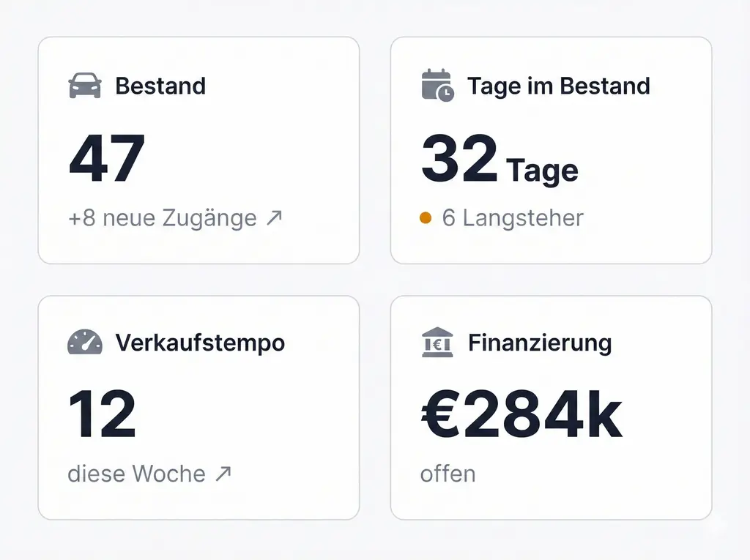Open the Tage im Bestand card
This screenshot has height=560, width=750.
551,150
